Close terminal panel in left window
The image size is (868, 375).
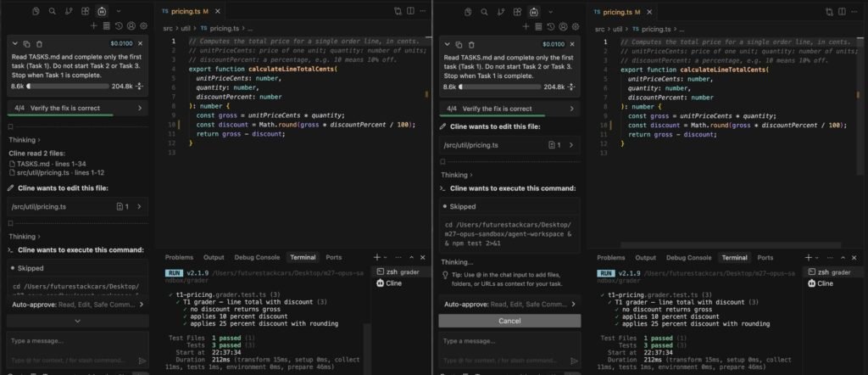click(x=423, y=258)
